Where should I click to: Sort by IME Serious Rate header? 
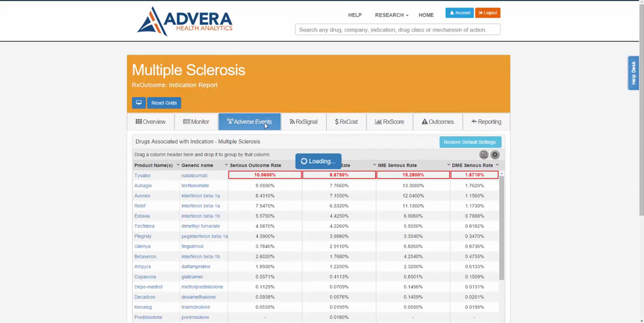(397, 165)
